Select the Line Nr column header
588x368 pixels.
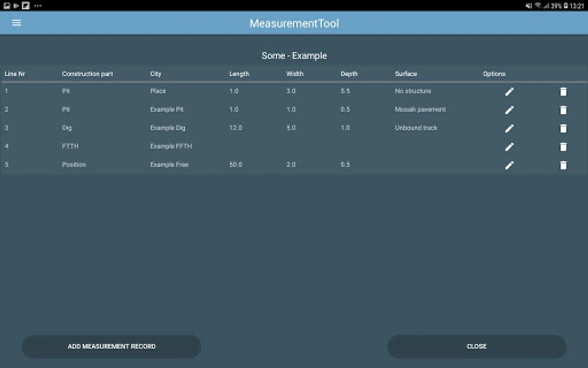tap(15, 74)
